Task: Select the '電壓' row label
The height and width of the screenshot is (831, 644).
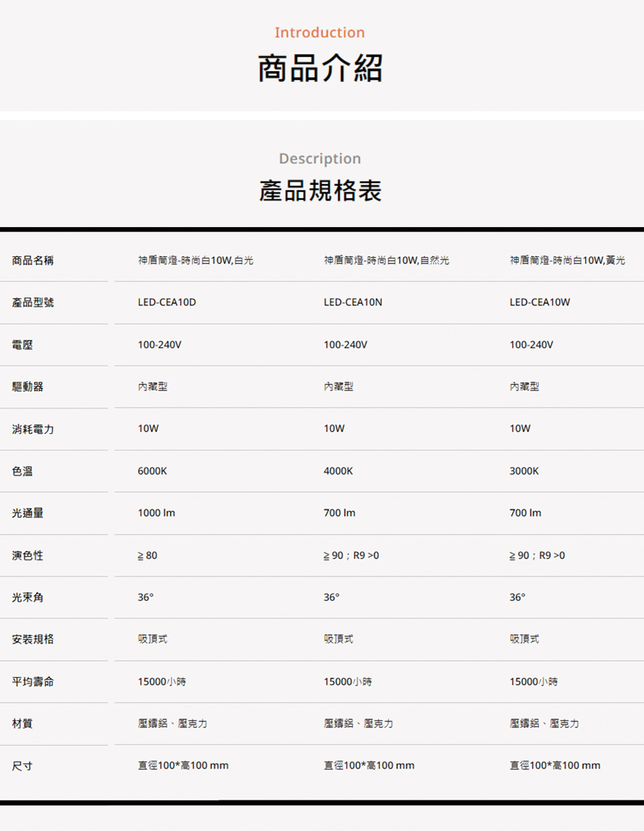Action: 22,345
